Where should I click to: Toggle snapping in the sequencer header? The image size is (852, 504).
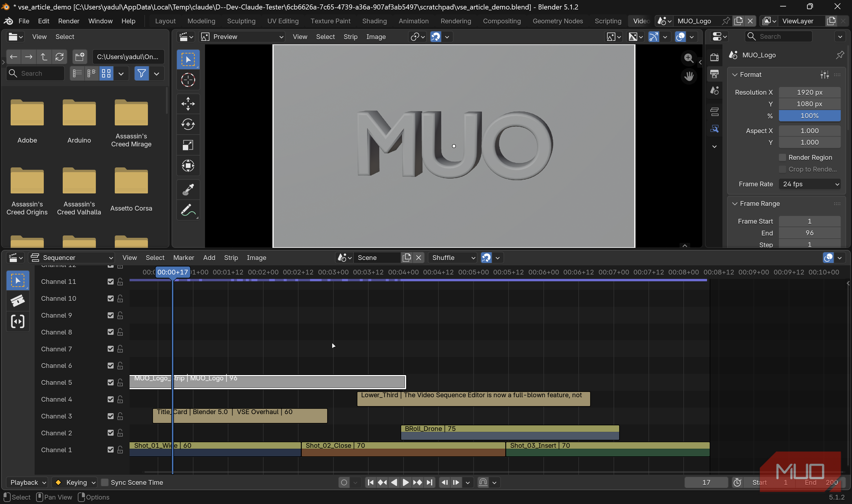click(x=486, y=258)
